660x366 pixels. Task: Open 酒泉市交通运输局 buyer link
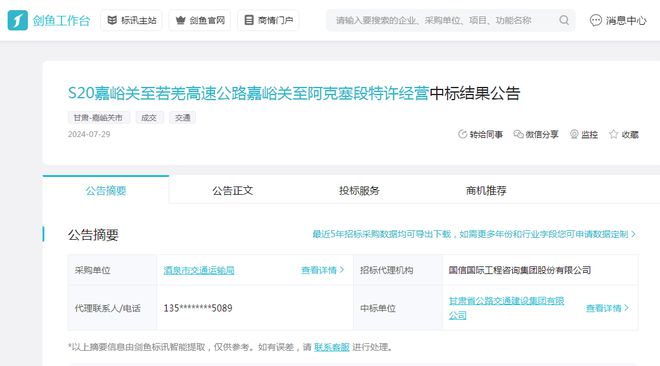[199, 270]
